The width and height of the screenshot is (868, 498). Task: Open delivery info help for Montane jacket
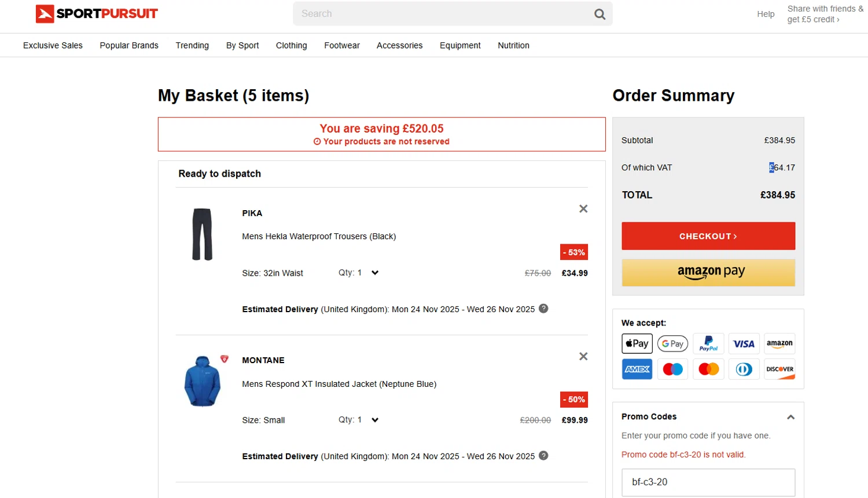pos(543,456)
